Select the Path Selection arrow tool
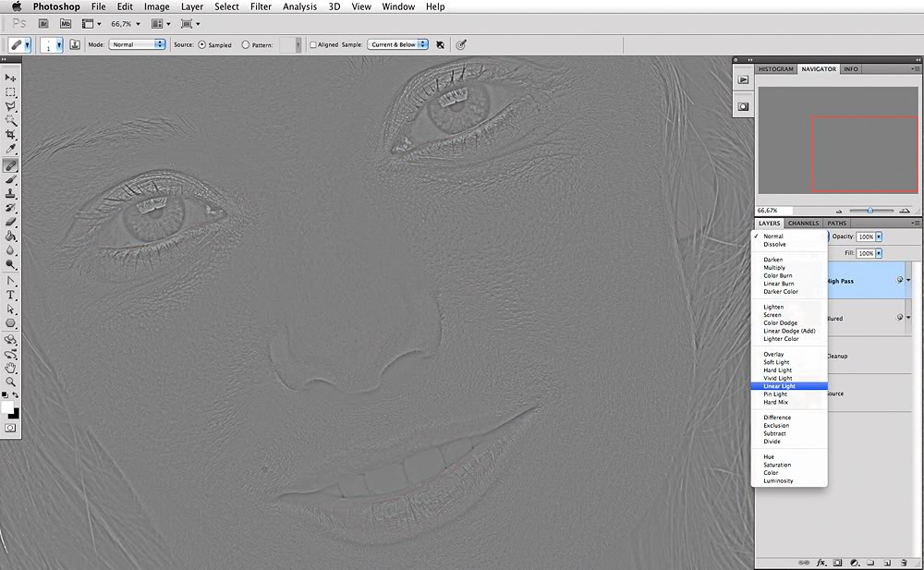Screen dimensions: 924x570 (10, 309)
